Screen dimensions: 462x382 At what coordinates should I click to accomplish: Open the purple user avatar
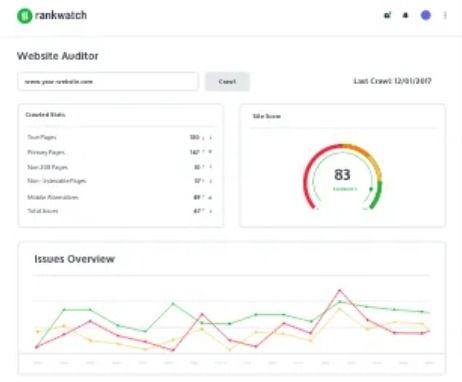(426, 15)
